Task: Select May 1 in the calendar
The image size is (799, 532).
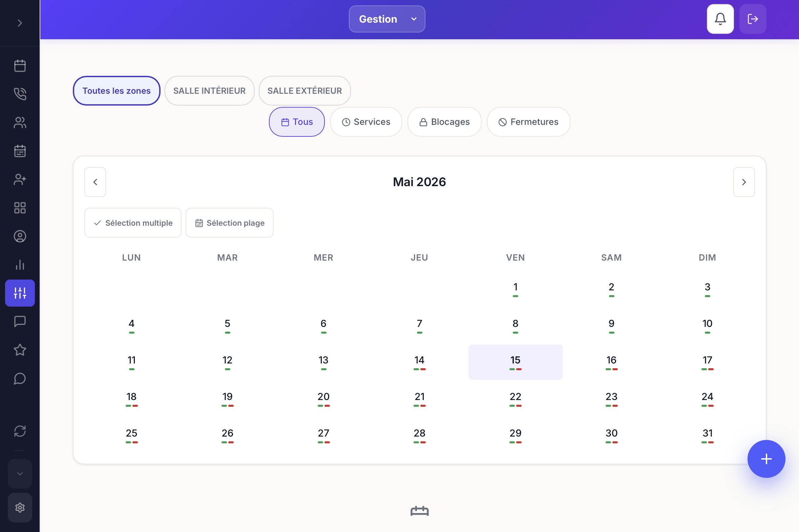Action: (x=516, y=289)
